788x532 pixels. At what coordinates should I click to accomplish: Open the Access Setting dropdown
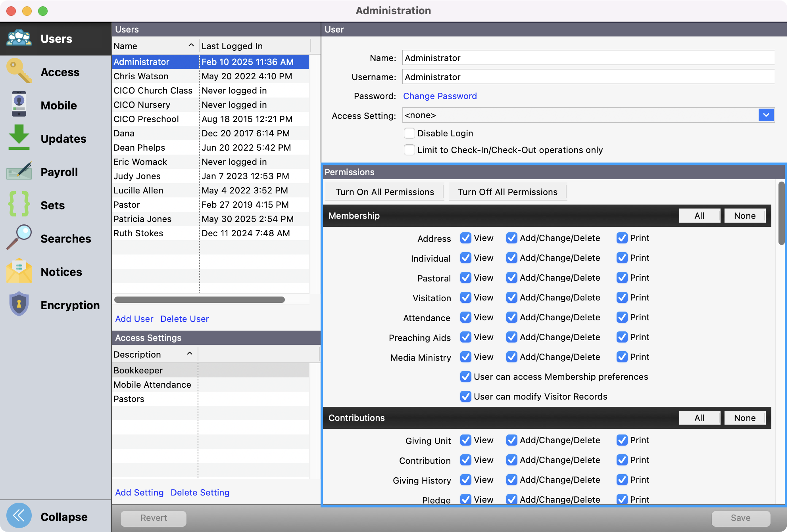(x=766, y=115)
